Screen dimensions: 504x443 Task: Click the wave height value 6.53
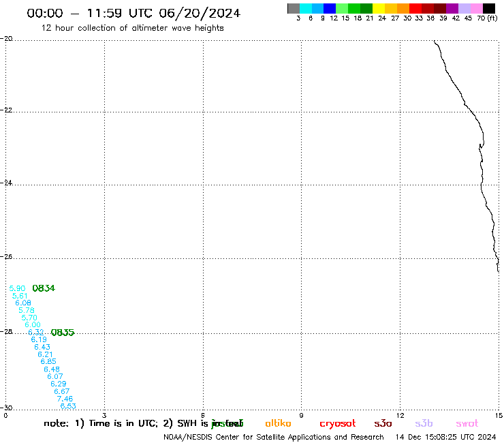[x=68, y=406]
